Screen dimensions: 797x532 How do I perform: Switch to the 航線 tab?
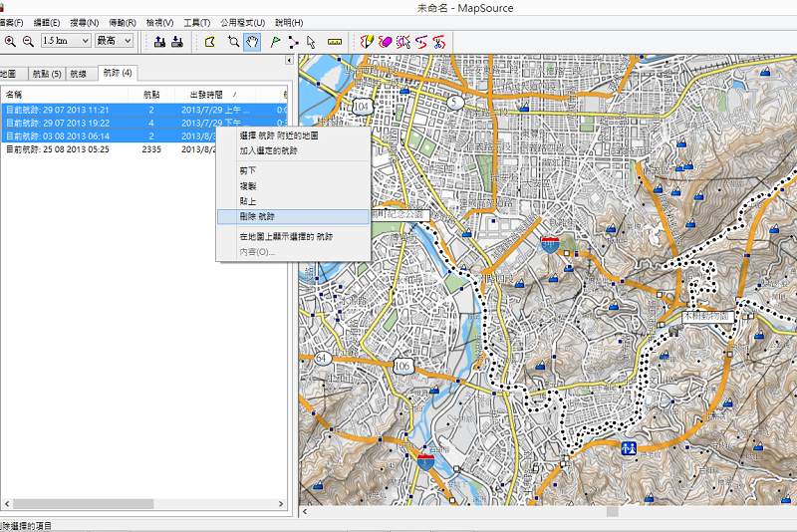[x=81, y=74]
